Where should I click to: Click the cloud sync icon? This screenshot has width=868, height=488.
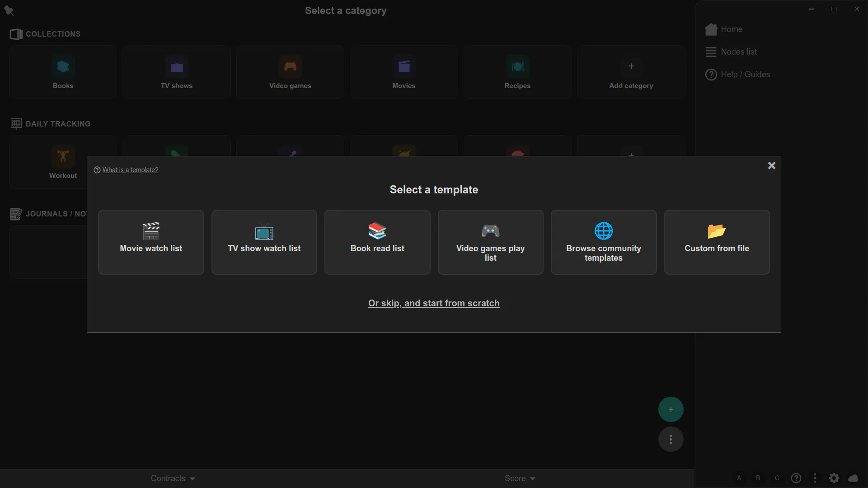[853, 478]
